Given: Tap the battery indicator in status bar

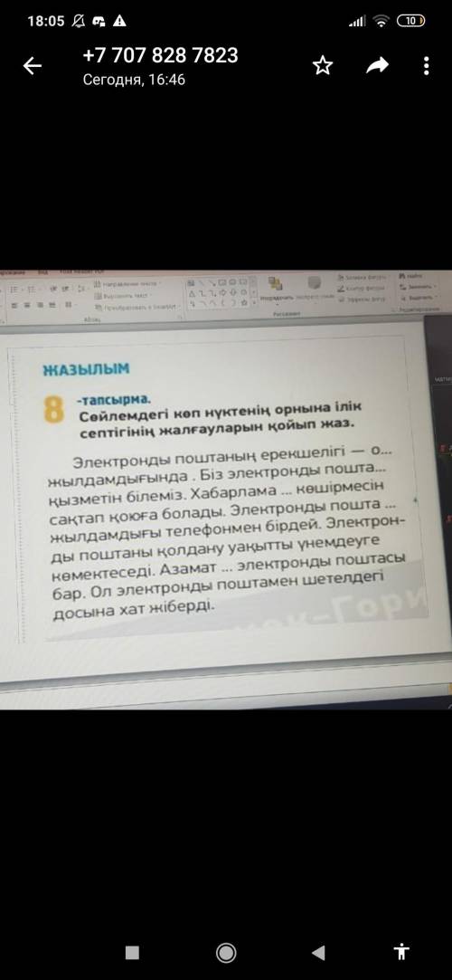Looking at the screenshot, I should point(410,21).
